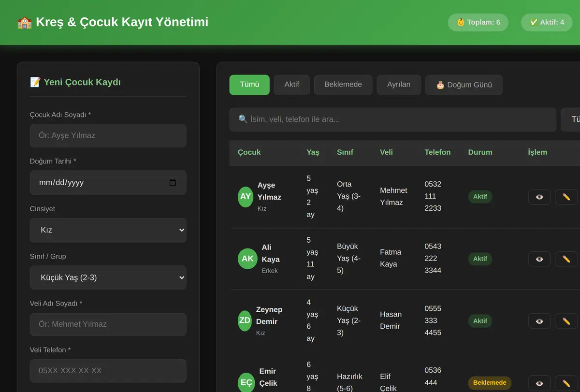Click parent name Hasan Demir
This screenshot has height=392, width=580.
click(x=391, y=320)
